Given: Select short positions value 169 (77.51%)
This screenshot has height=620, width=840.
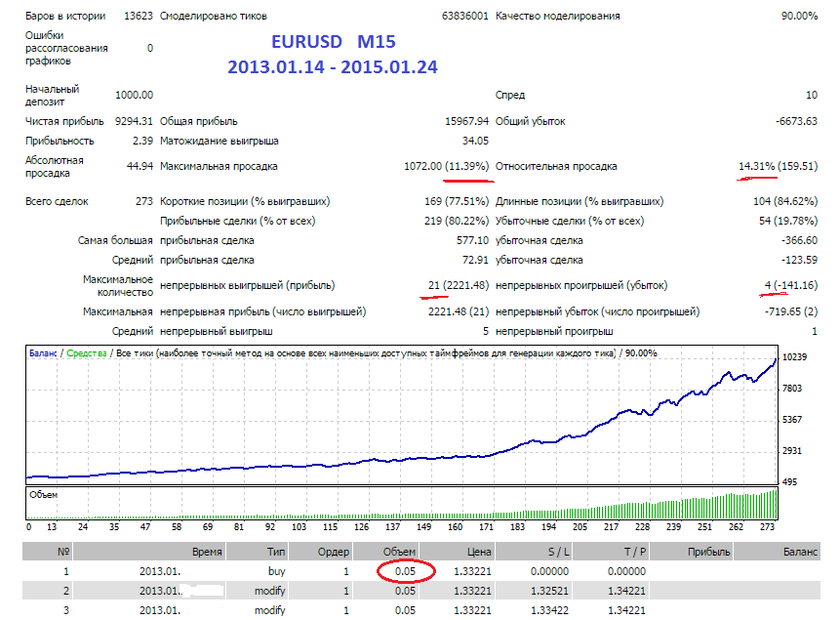Looking at the screenshot, I should coord(457,202).
